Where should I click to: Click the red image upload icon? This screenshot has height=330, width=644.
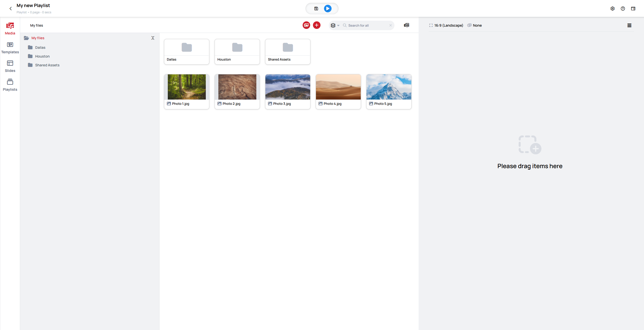coord(306,25)
